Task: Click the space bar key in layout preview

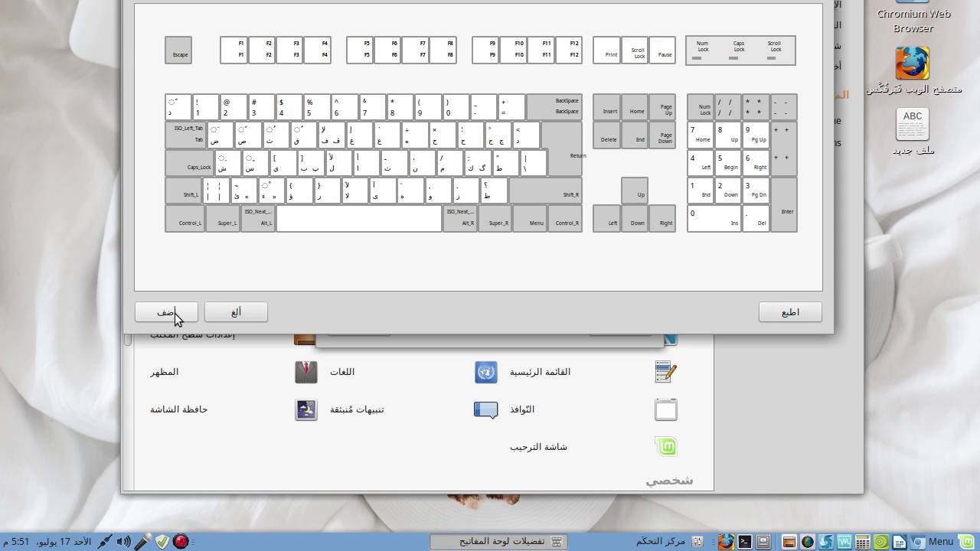Action: click(x=358, y=218)
